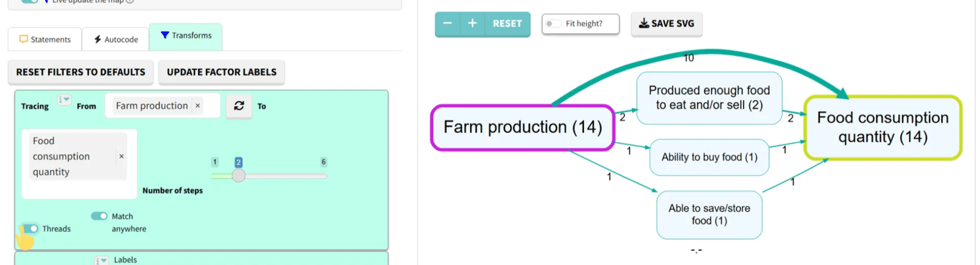Viewport: 980px width, 265px height.
Task: Open Tracing info dropdown icon
Action: click(64, 101)
